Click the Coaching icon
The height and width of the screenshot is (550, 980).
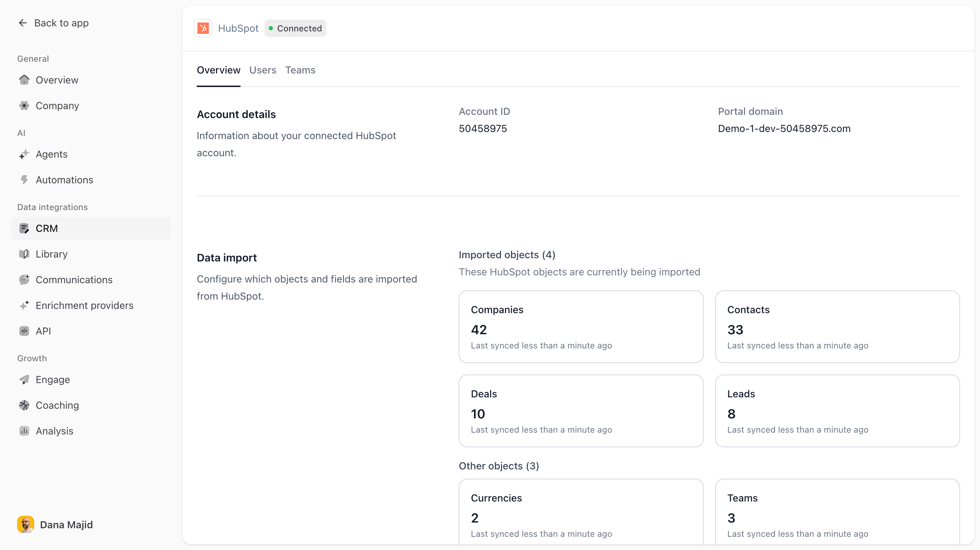click(24, 405)
